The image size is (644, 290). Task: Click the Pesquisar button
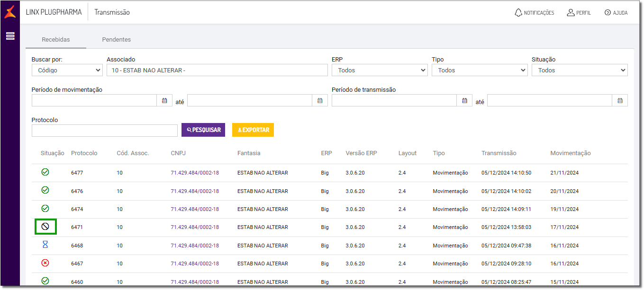click(203, 130)
